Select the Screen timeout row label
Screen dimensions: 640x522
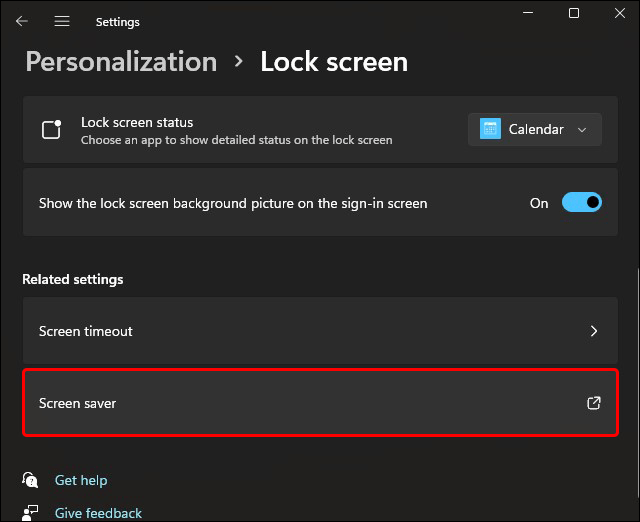[86, 331]
